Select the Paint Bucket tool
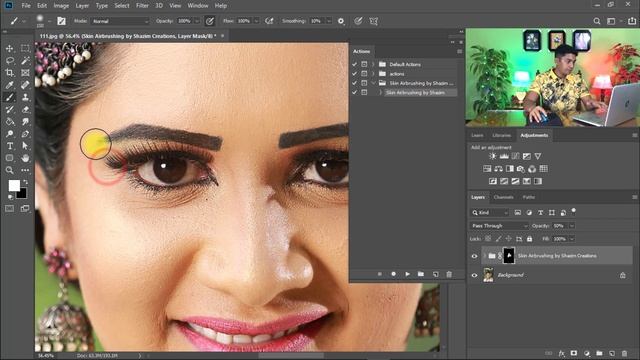 pos(9,122)
